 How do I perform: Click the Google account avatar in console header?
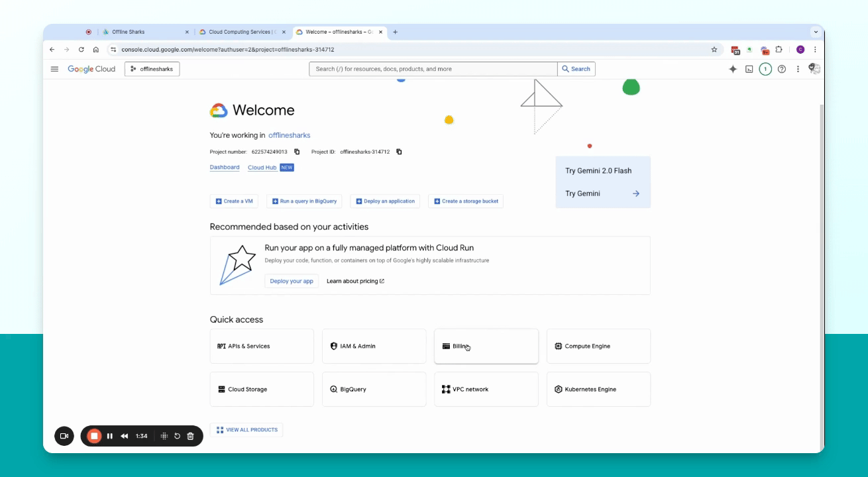[814, 69]
